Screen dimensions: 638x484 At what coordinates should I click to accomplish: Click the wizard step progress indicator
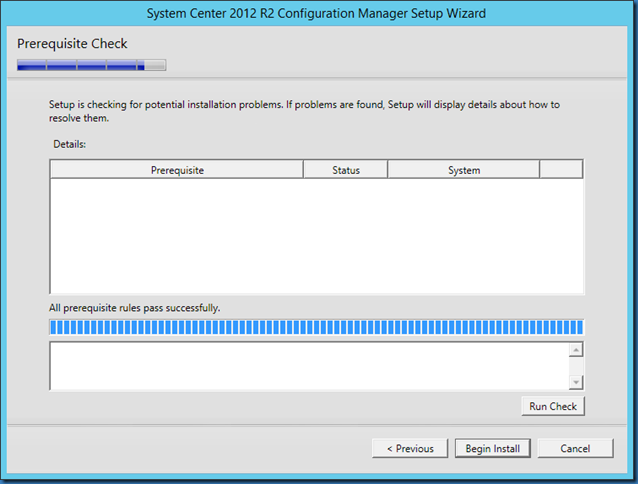click(x=92, y=65)
